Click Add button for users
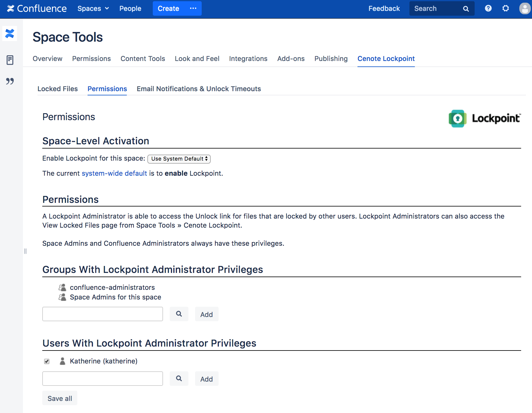The image size is (532, 413). (x=207, y=379)
